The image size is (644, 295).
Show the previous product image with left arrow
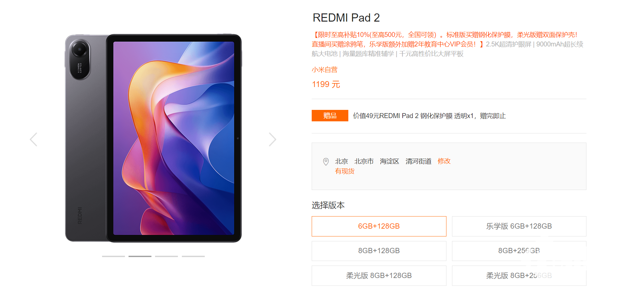click(x=33, y=139)
